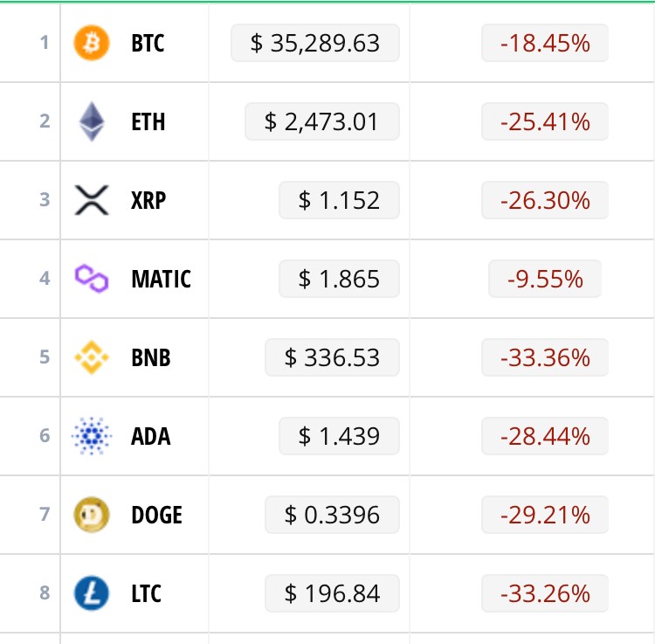Click the yellow BNB Binance icon
The width and height of the screenshot is (655, 644).
pos(92,357)
